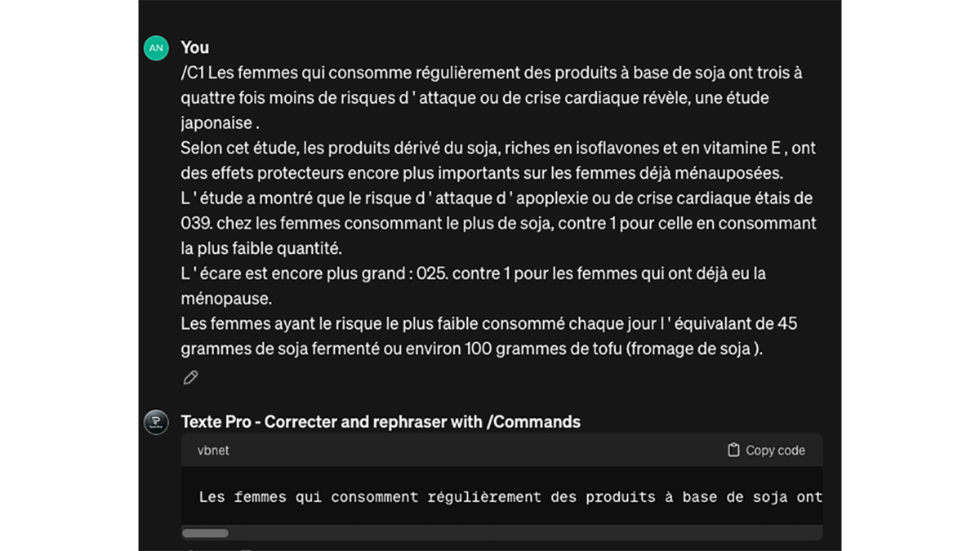
Task: Click the clipboard icon beside Copy code
Action: [733, 450]
